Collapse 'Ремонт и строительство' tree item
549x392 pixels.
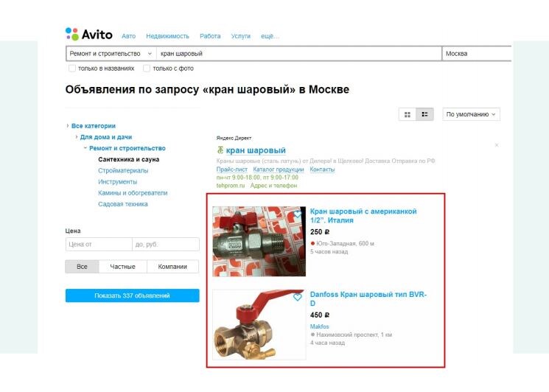85,148
